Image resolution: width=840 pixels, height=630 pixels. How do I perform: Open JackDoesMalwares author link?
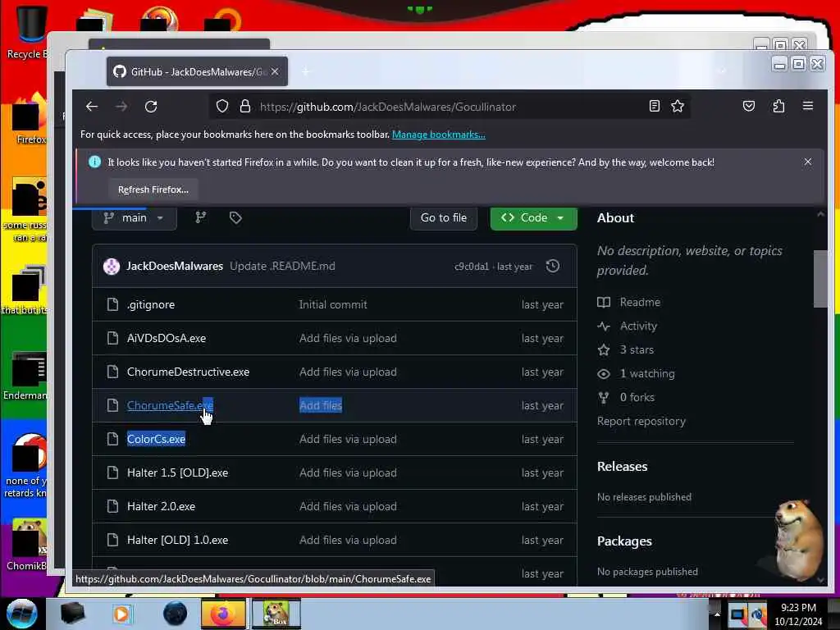(175, 267)
